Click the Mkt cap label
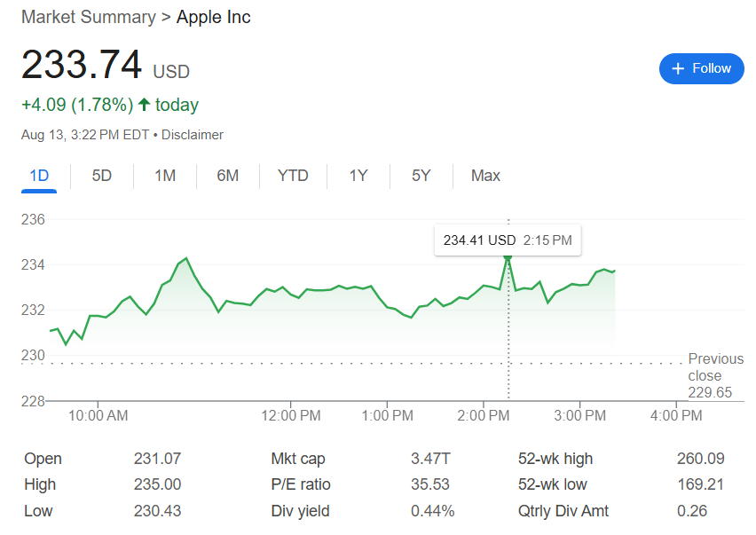Image resolution: width=756 pixels, height=535 pixels. point(298,459)
